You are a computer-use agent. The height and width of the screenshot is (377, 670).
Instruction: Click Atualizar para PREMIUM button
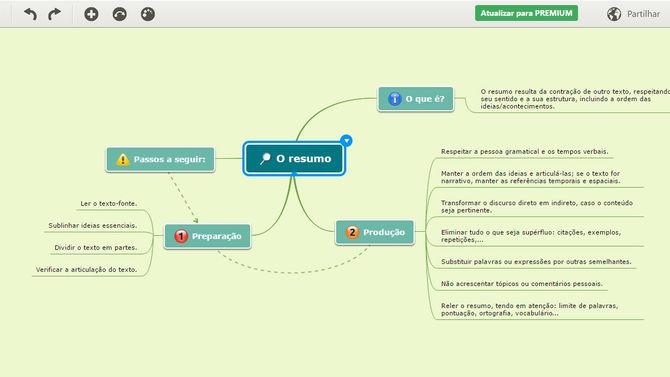click(526, 13)
